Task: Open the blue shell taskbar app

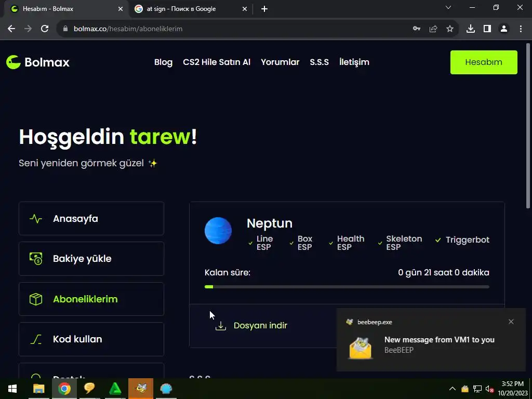Action: click(x=166, y=389)
